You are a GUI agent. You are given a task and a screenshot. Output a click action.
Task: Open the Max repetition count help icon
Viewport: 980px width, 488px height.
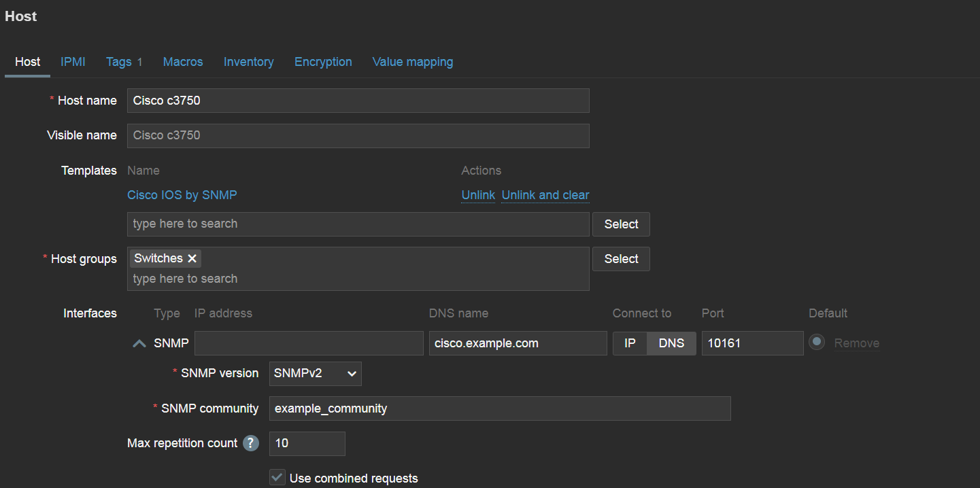click(x=251, y=443)
